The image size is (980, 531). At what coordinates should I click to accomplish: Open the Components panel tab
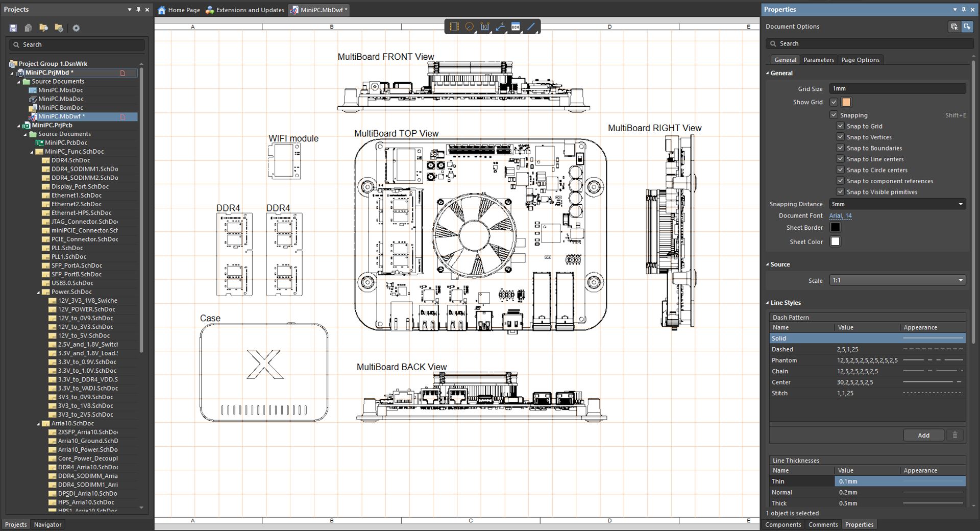pyautogui.click(x=783, y=524)
